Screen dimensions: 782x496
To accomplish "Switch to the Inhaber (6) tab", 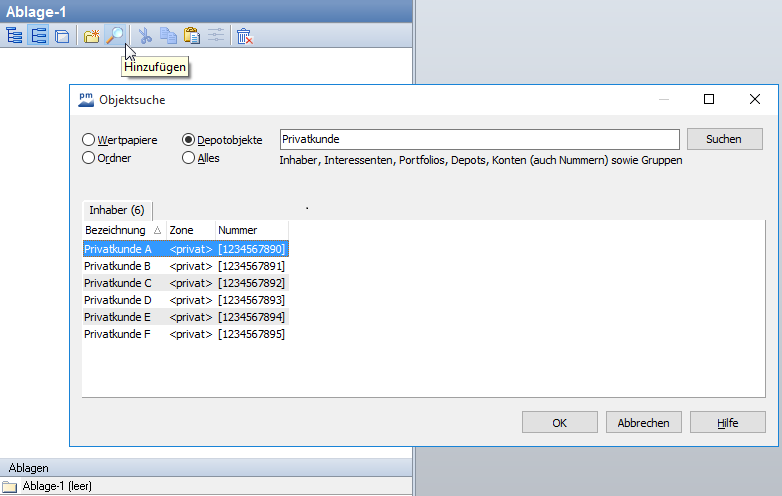I will click(117, 210).
